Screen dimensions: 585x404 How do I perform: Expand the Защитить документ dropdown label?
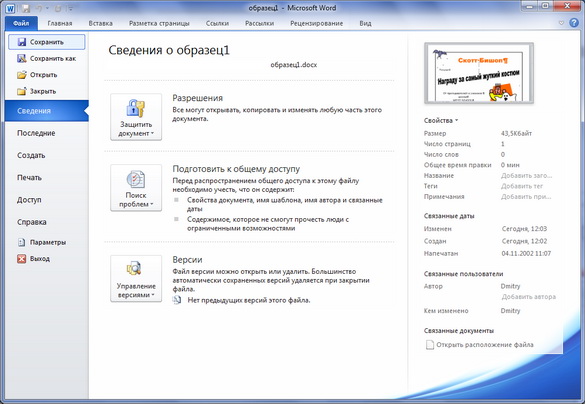click(x=136, y=129)
